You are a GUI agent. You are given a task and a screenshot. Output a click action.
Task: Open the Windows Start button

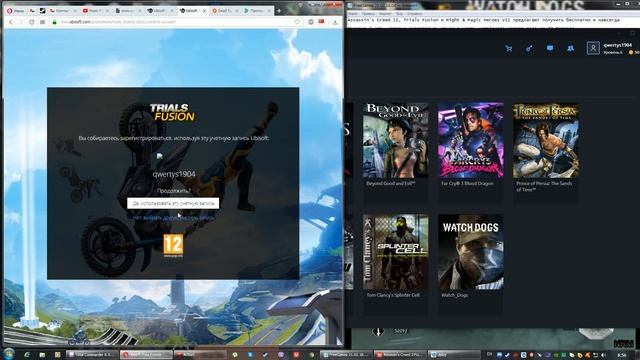tap(9, 354)
